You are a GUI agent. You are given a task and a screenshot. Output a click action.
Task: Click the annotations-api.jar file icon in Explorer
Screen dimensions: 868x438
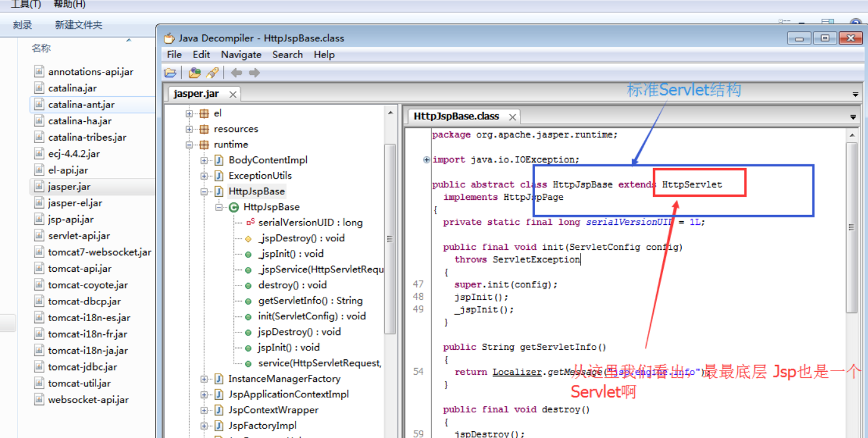pyautogui.click(x=39, y=71)
